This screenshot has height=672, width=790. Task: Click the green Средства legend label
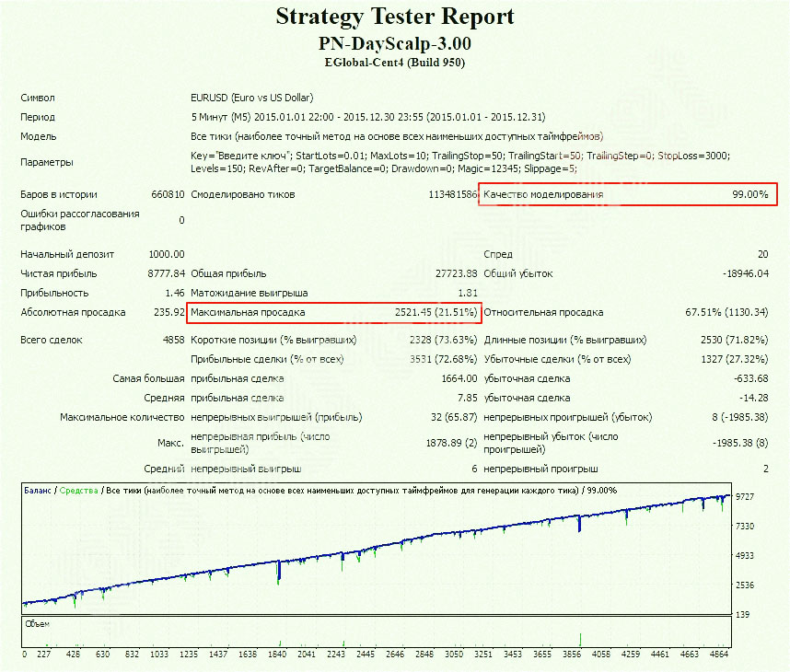[78, 491]
